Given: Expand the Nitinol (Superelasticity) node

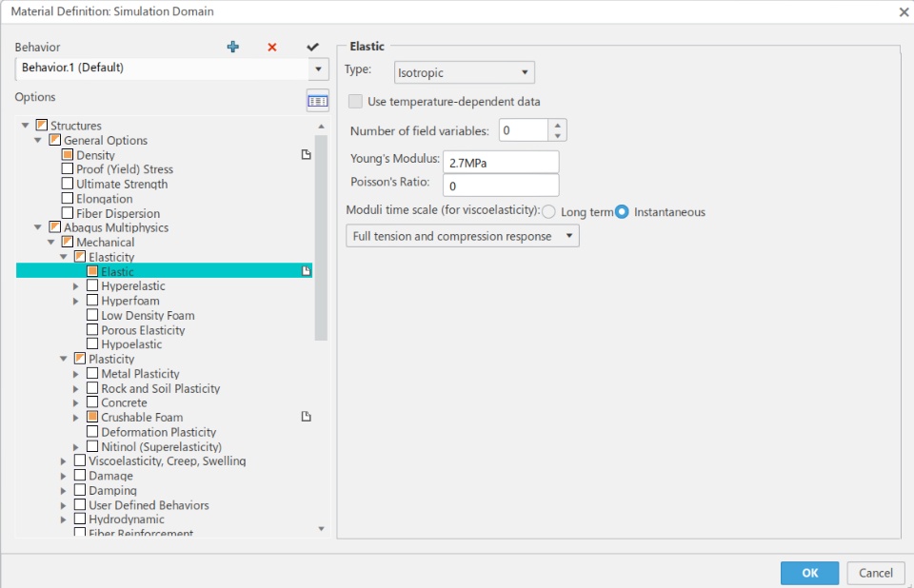Looking at the screenshot, I should pos(76,447).
